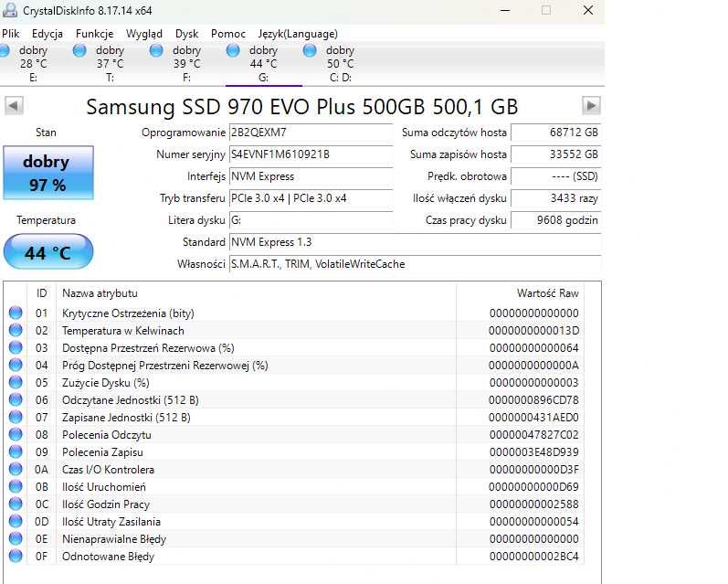This screenshot has width=728, height=584.
Task: Click status orb for Dostępna Przestrzeń Rezerwowa row
Action: [16, 347]
